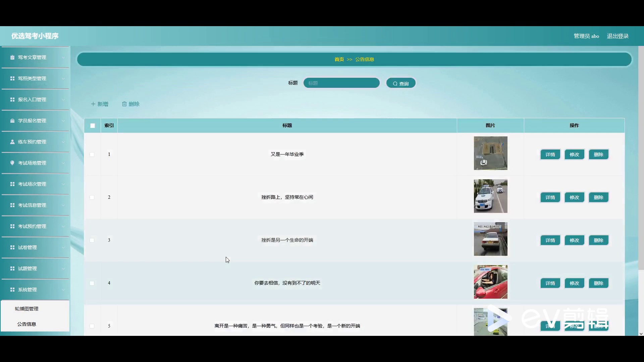Click the 优选驾考小程序 title
This screenshot has height=362, width=644.
35,36
